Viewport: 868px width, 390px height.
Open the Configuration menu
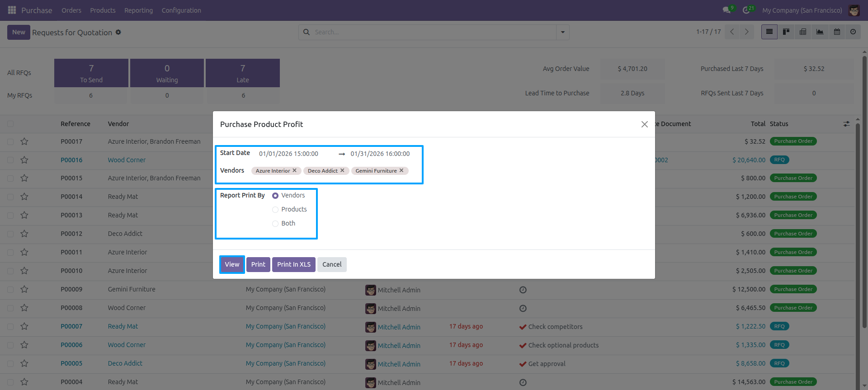coord(181,10)
